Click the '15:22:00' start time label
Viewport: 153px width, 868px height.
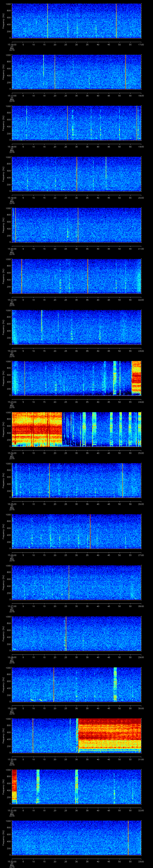(x=12, y=351)
